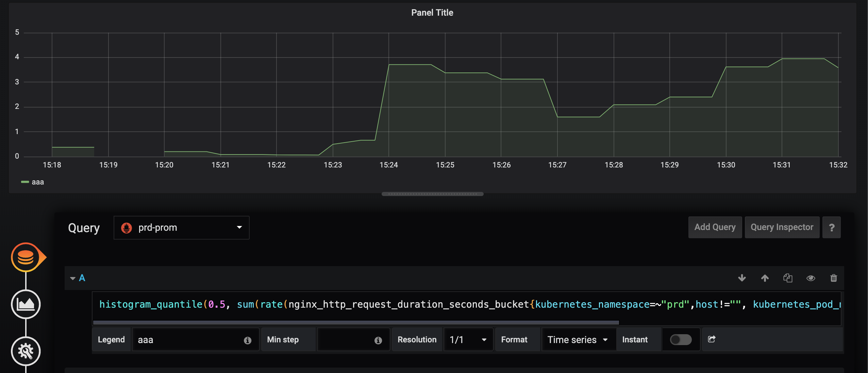Open the Resolution 1/1 dropdown
Screen dimensions: 868x373
[468, 340]
